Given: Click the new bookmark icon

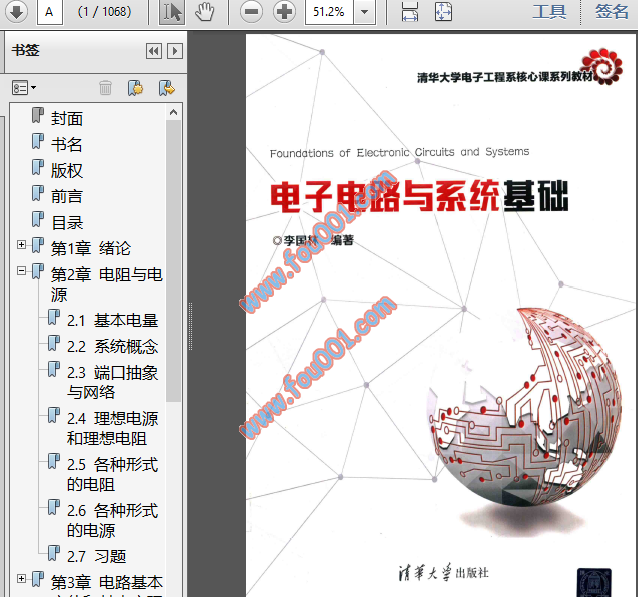Looking at the screenshot, I should 135,87.
